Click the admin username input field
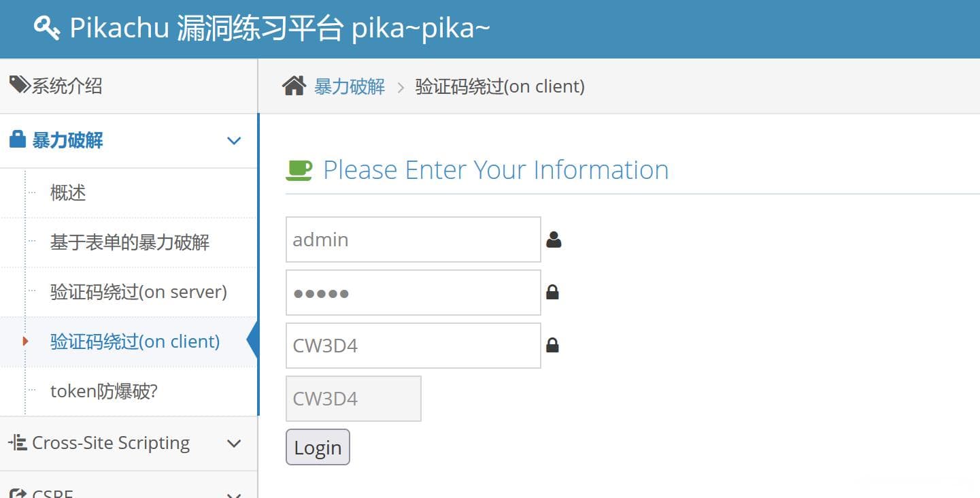 pos(413,239)
